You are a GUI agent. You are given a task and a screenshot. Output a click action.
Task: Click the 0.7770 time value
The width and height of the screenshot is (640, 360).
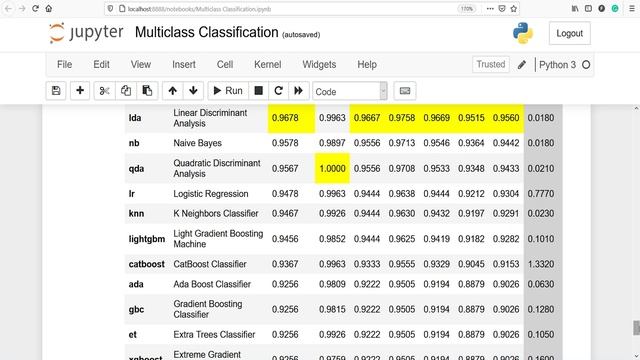coord(541,194)
